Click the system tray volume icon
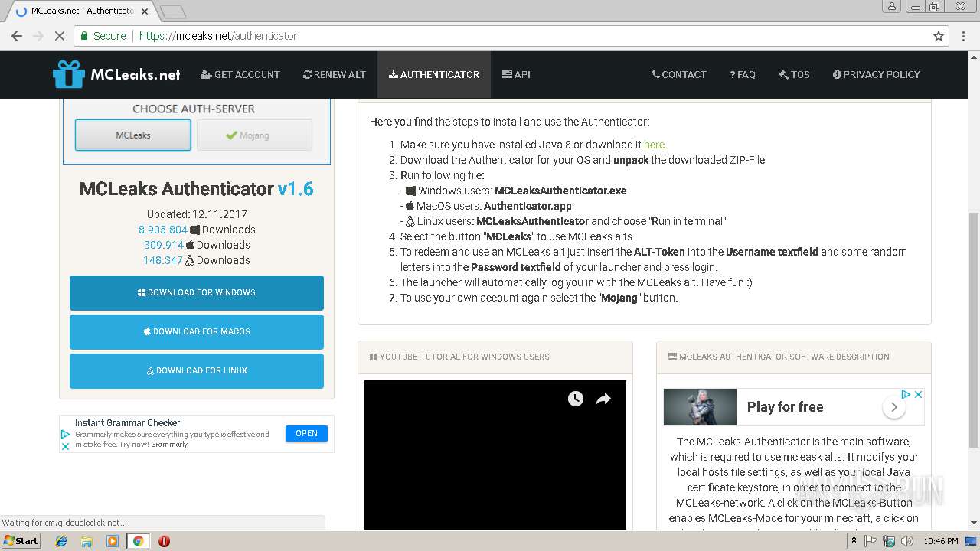The height and width of the screenshot is (551, 980). (x=907, y=541)
